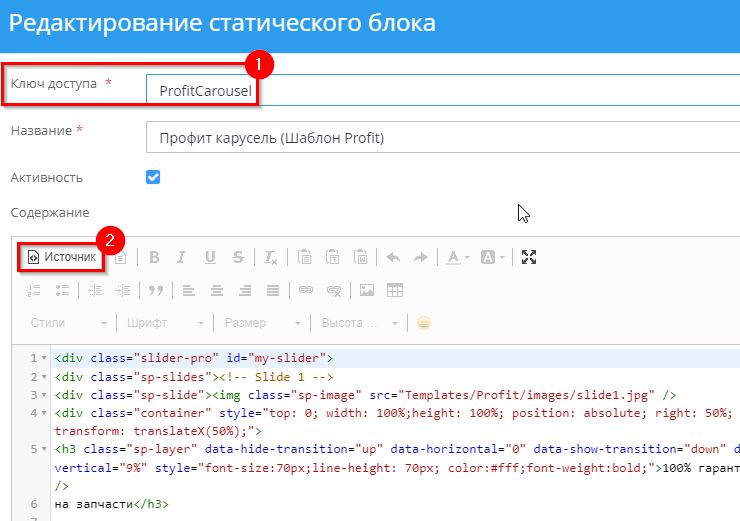Viewport: 740px width, 521px height.
Task: Apply italic formatting
Action: [182, 257]
